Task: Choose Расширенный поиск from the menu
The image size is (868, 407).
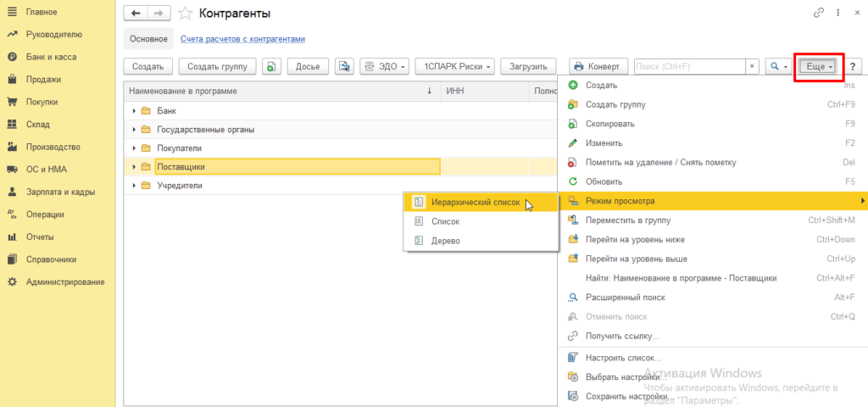Action: pos(625,298)
